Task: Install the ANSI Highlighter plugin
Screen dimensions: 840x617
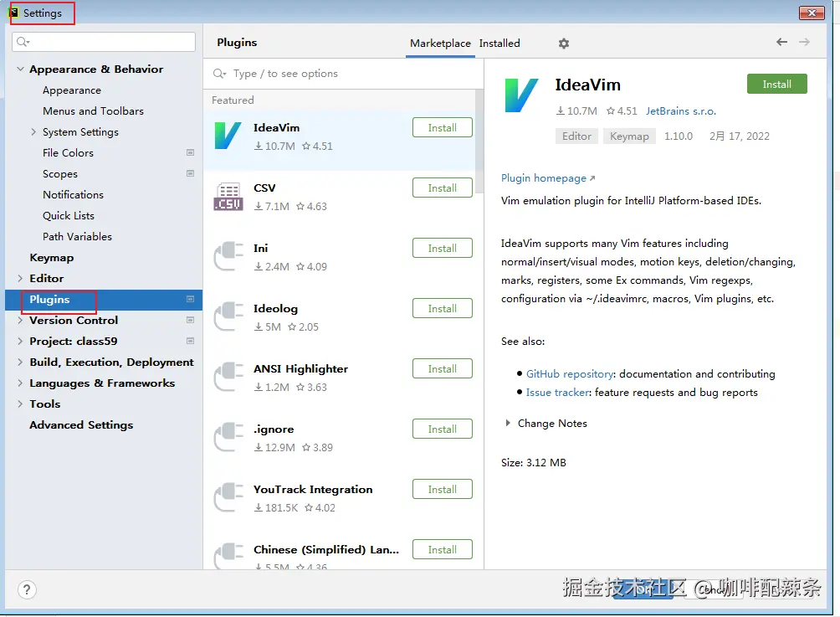Action: 443,369
